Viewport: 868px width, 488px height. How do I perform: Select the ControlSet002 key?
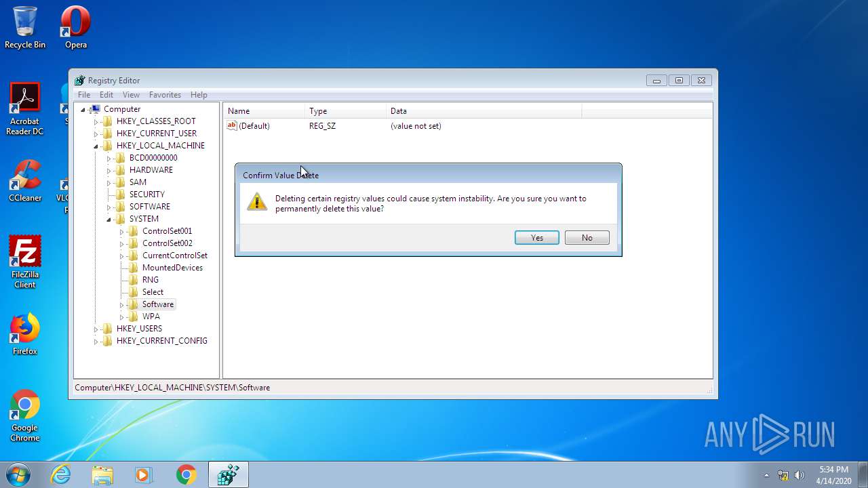[167, 243]
